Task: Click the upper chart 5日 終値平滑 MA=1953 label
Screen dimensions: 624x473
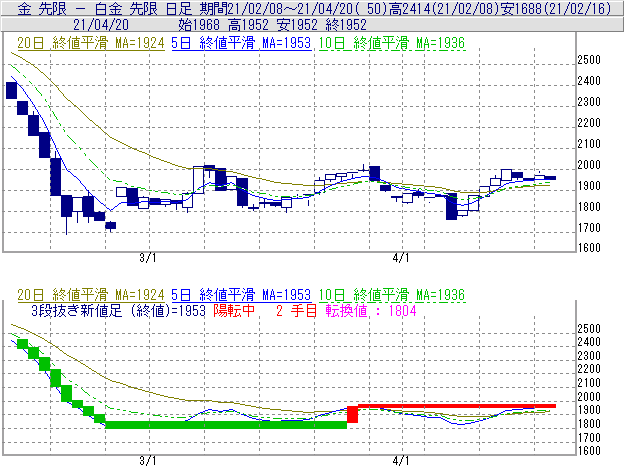Action: 241,43
